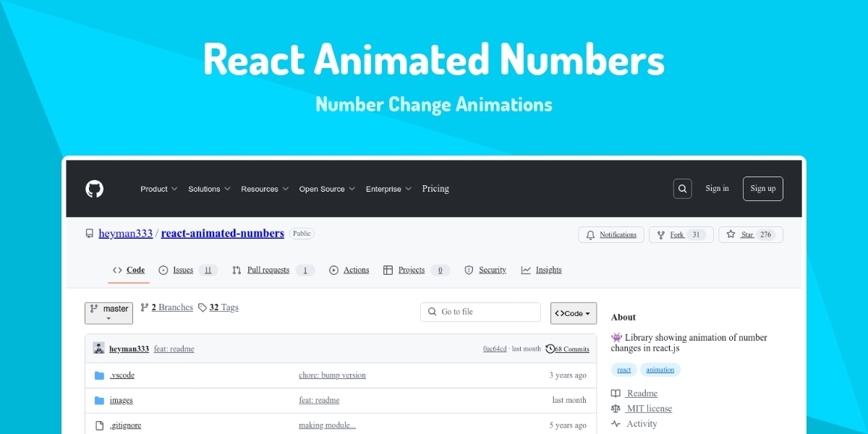
Task: Open the commit history clock icon
Action: pyautogui.click(x=550, y=349)
